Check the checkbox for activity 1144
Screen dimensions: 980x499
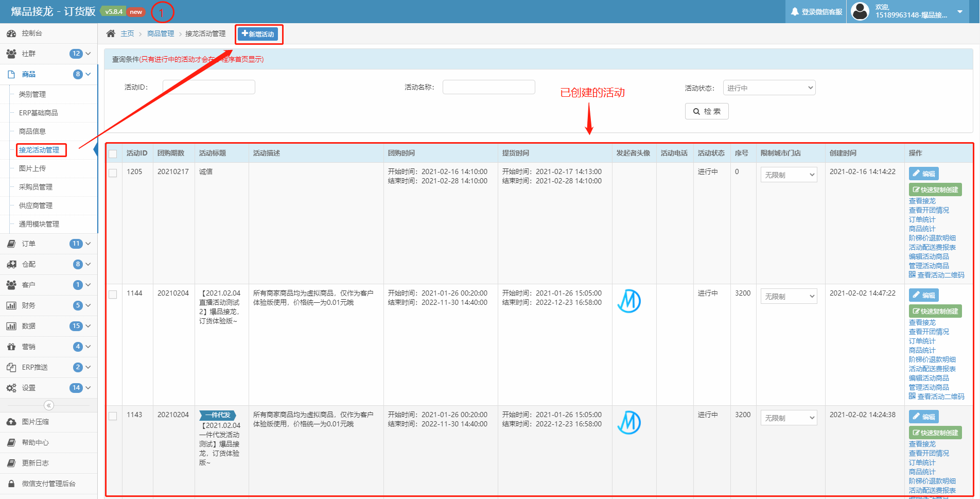click(x=113, y=295)
